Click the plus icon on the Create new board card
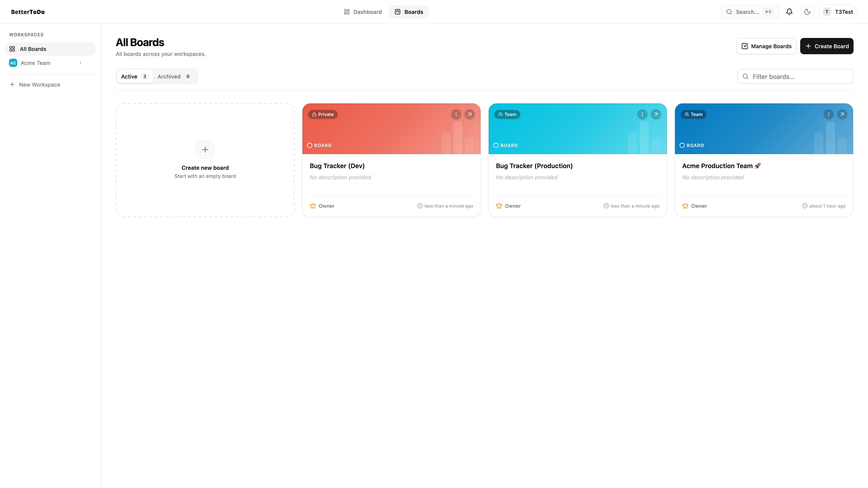Image resolution: width=868 pixels, height=488 pixels. (205, 150)
